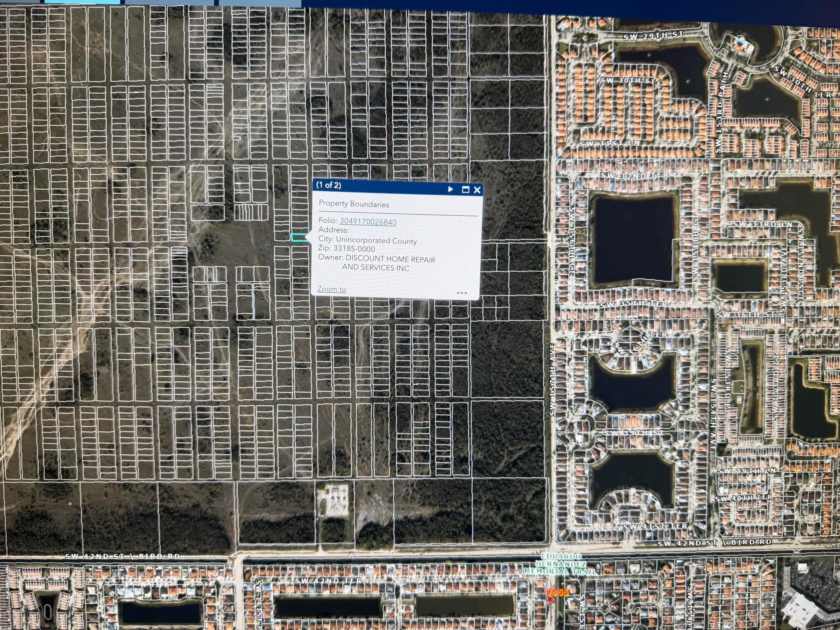Click the red 9855 map marker
Image resolution: width=840 pixels, height=630 pixels.
(x=557, y=592)
